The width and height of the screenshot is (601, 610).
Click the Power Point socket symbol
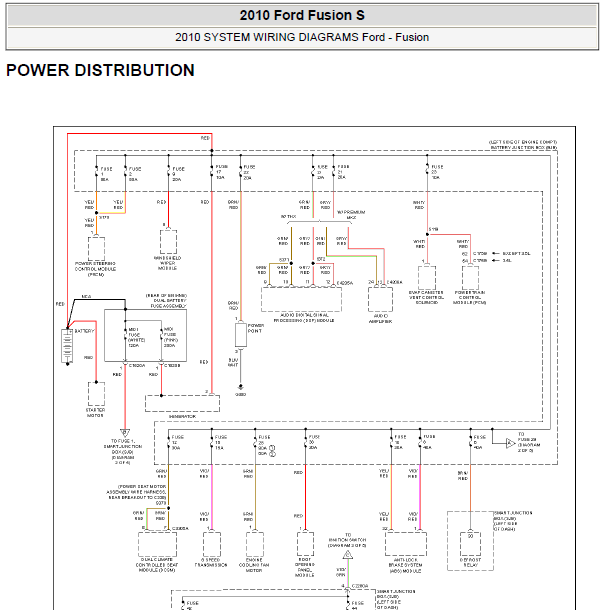pyautogui.click(x=240, y=335)
